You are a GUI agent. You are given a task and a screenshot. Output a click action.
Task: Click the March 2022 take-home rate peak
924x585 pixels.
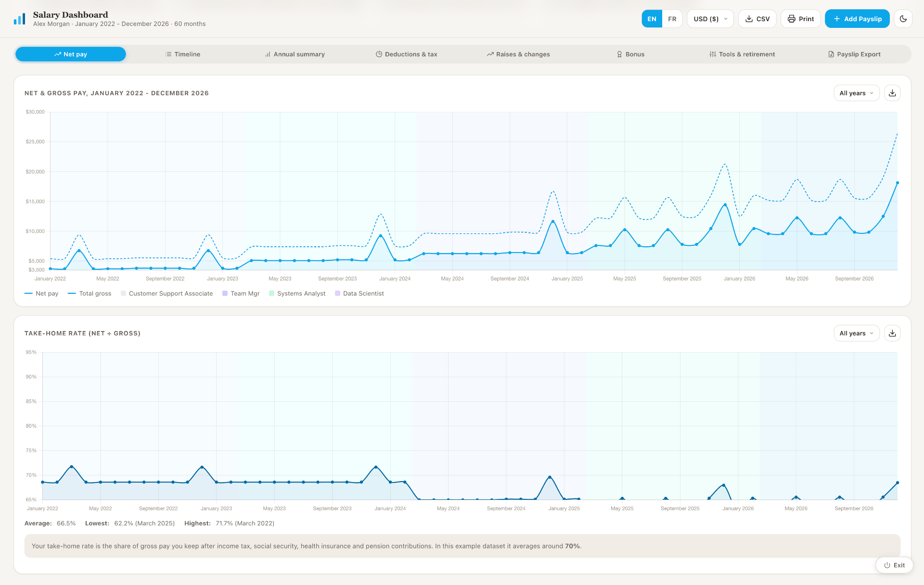coord(72,467)
